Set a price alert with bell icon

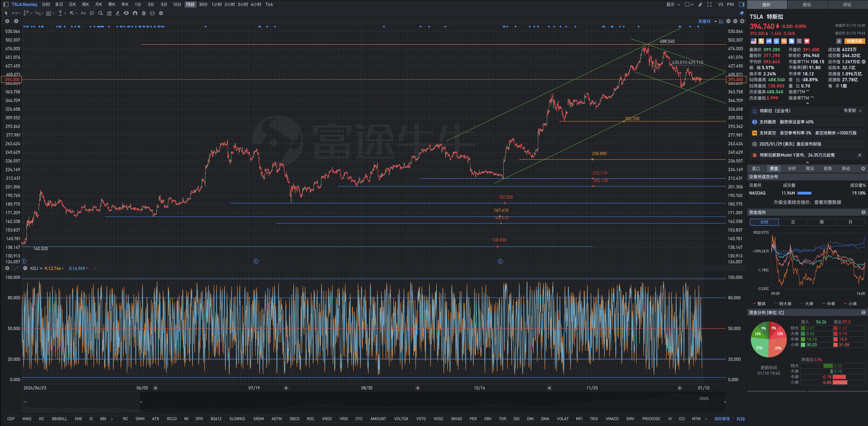839,41
